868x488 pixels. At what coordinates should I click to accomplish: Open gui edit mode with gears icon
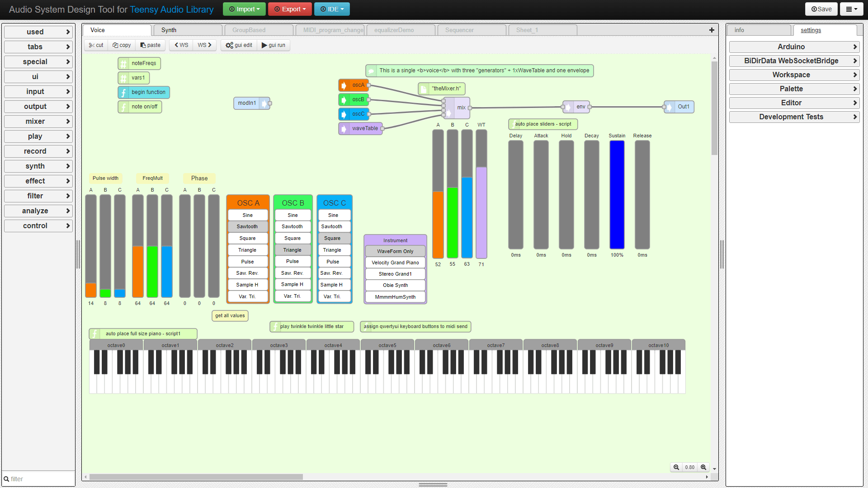(x=239, y=45)
